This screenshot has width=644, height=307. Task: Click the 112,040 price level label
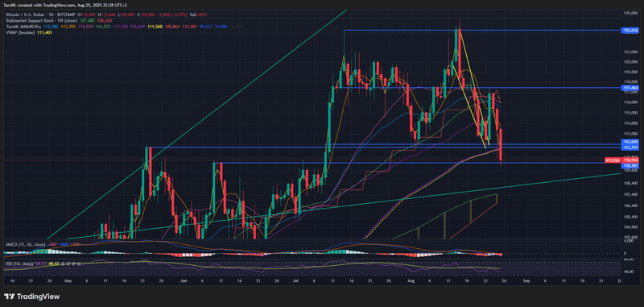pos(630,142)
